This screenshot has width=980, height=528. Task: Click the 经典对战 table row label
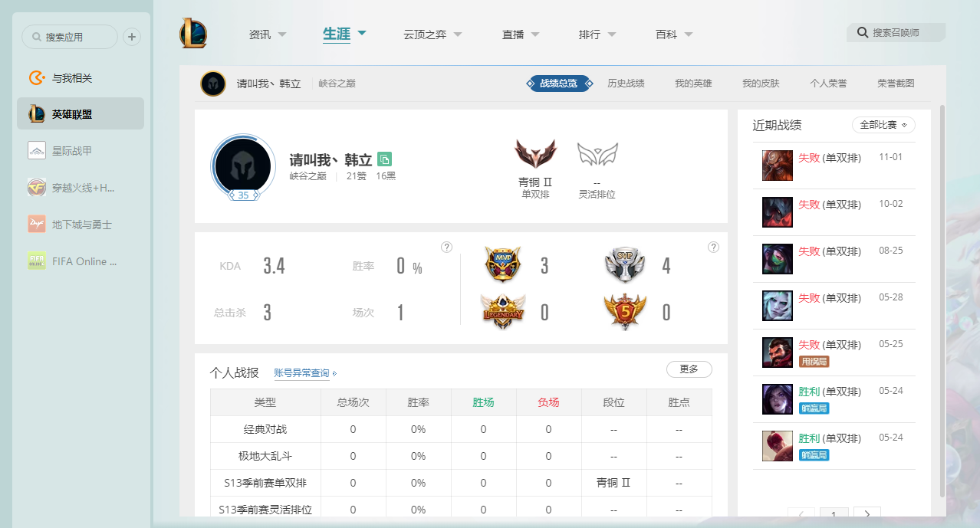click(265, 429)
